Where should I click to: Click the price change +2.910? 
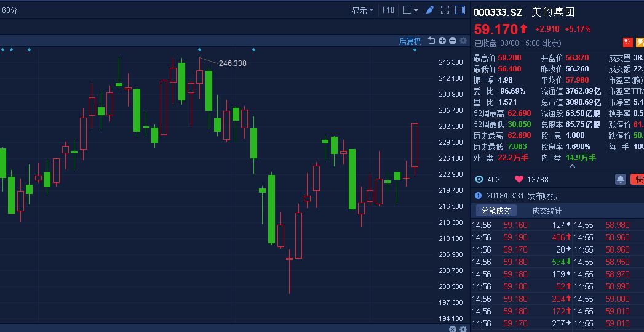(547, 29)
